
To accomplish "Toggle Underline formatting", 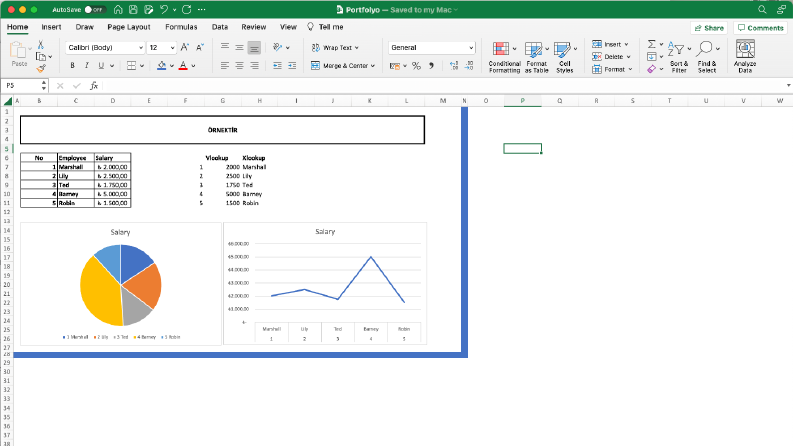I will (x=101, y=66).
